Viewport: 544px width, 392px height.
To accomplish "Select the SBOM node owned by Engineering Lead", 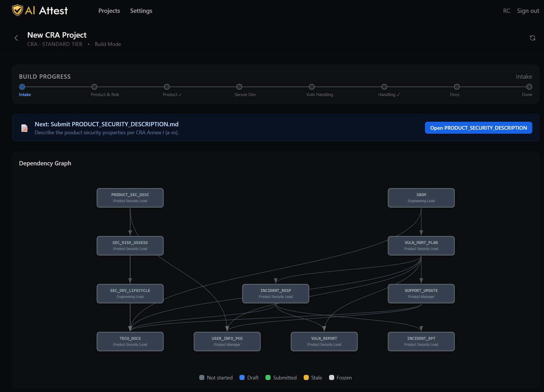I will (421, 198).
